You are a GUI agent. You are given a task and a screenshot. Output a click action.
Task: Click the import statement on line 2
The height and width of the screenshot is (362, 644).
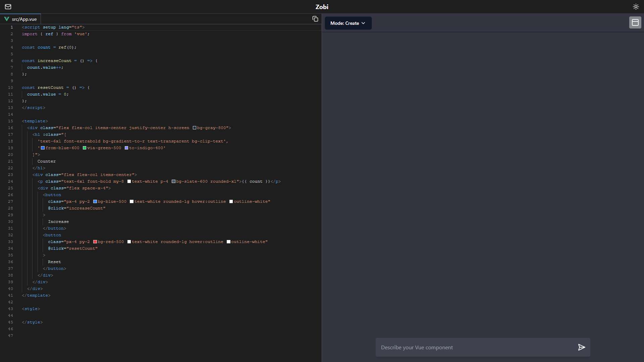(x=56, y=34)
